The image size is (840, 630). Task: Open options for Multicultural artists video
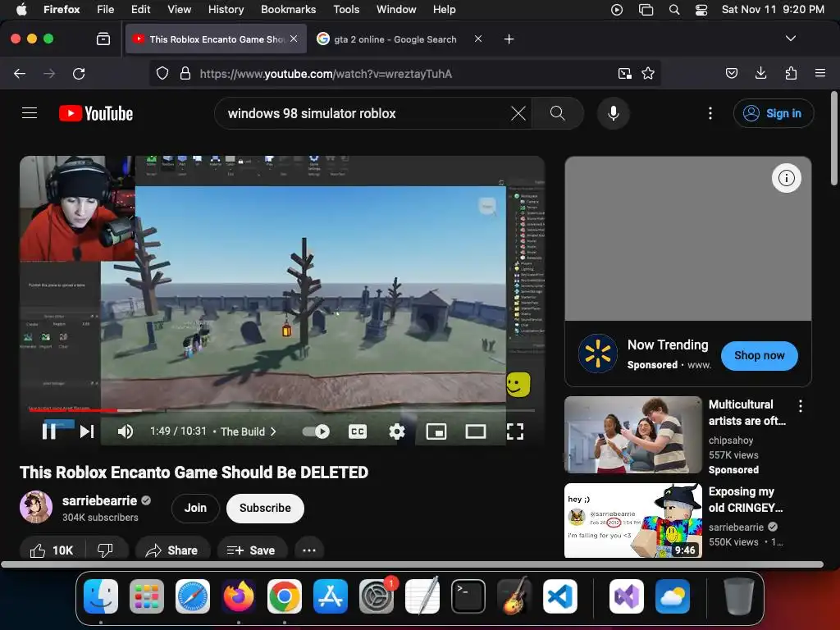click(800, 405)
